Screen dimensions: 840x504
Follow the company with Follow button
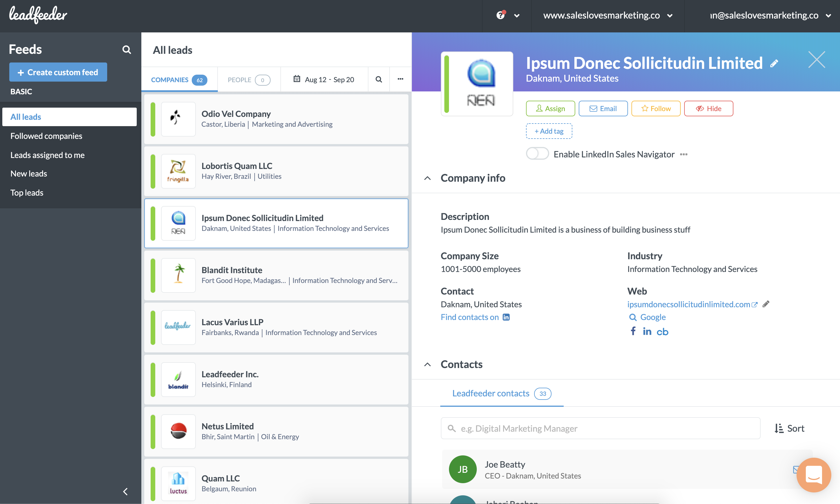[656, 108]
